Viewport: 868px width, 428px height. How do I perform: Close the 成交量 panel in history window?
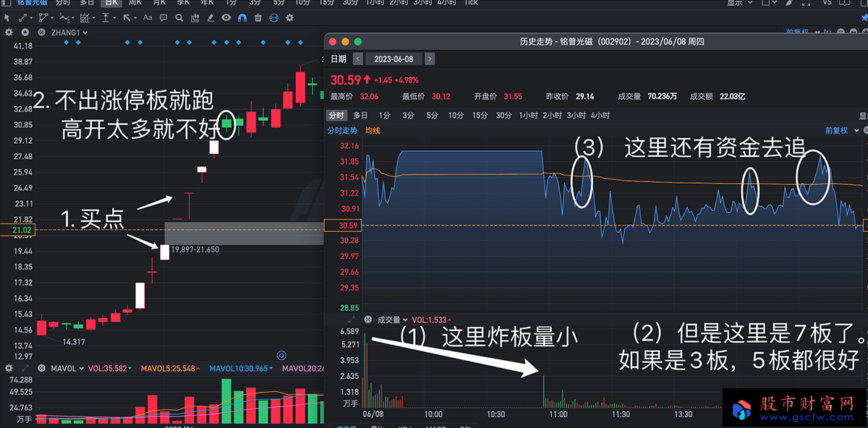coord(367,320)
